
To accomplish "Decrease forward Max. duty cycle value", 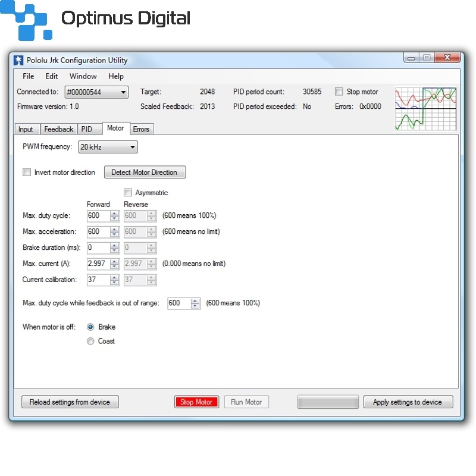I will [114, 218].
